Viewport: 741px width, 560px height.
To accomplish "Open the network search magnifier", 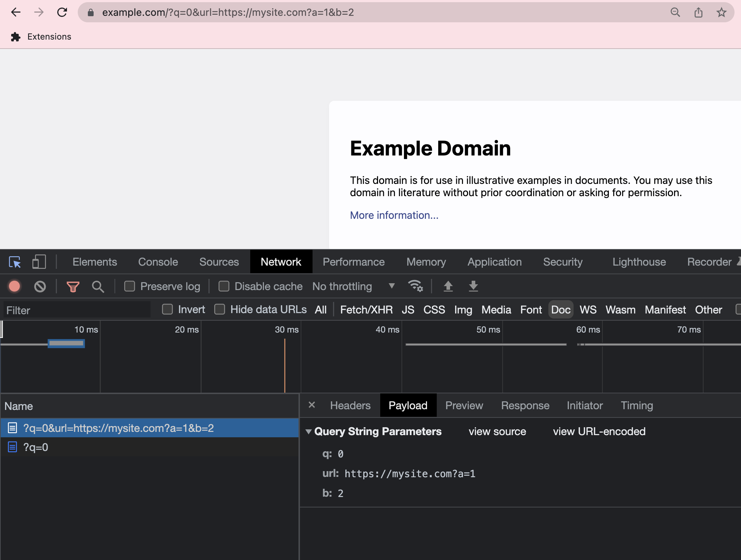I will coord(98,286).
